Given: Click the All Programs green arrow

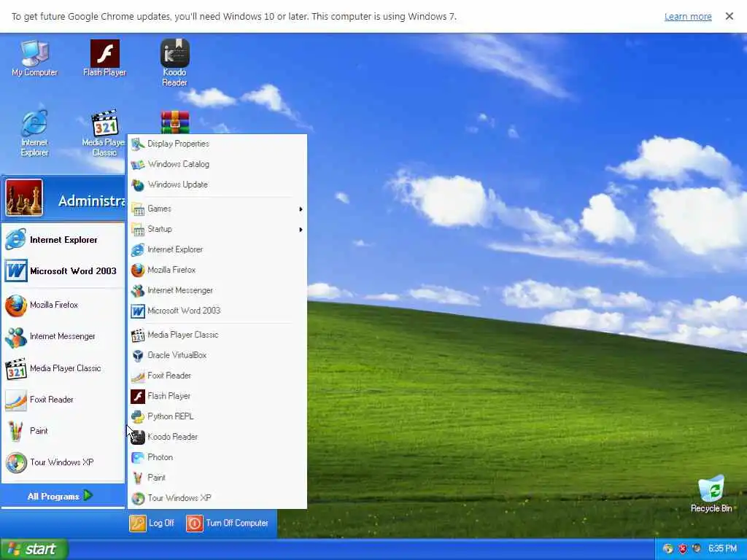Looking at the screenshot, I should pos(88,496).
